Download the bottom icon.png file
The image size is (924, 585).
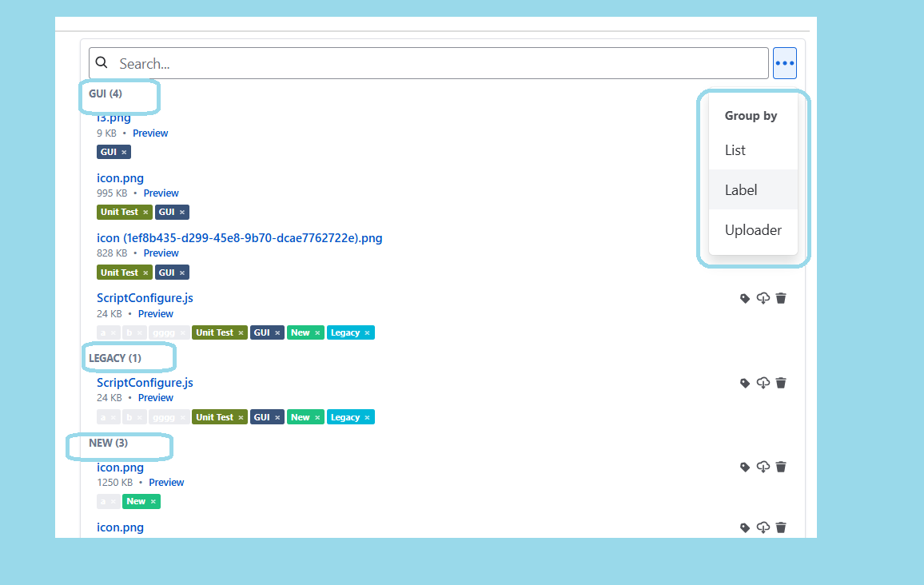[x=763, y=527]
